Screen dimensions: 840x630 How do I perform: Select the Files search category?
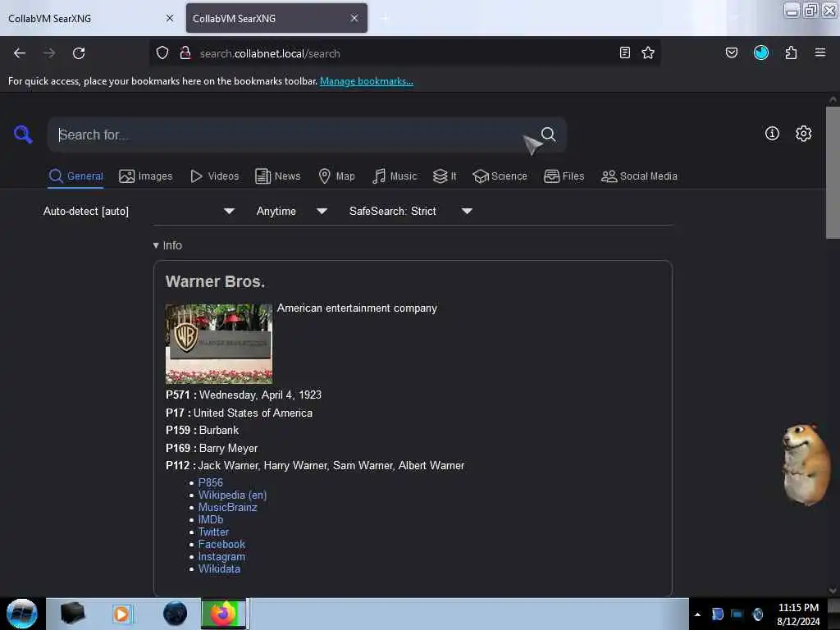[564, 176]
